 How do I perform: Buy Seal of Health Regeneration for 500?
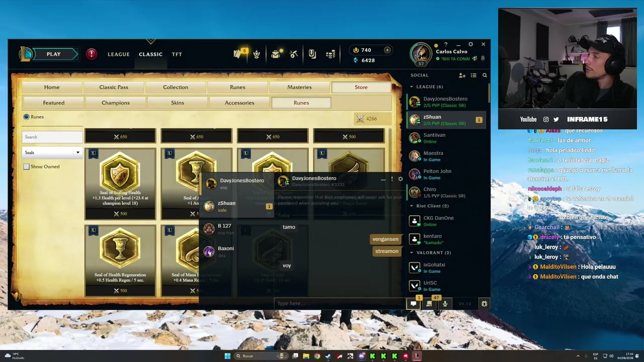pyautogui.click(x=120, y=291)
